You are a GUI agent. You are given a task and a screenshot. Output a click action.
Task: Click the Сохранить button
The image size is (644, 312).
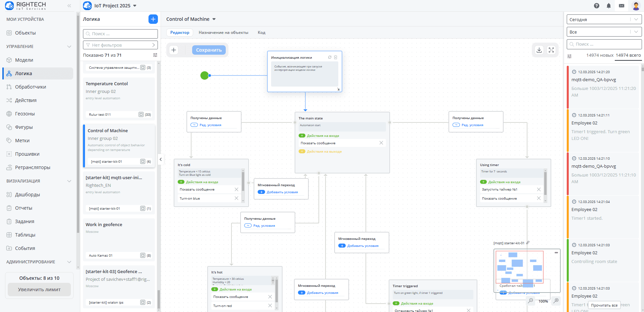click(209, 50)
